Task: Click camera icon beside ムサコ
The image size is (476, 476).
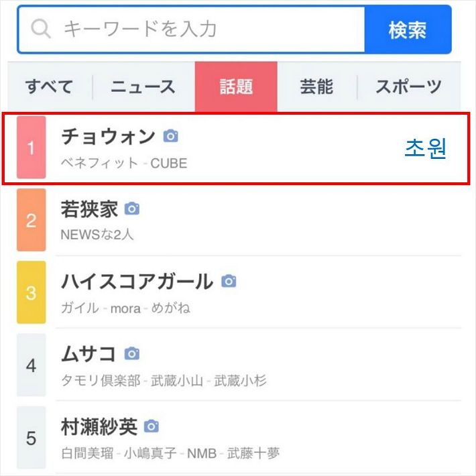Action: 132,353
